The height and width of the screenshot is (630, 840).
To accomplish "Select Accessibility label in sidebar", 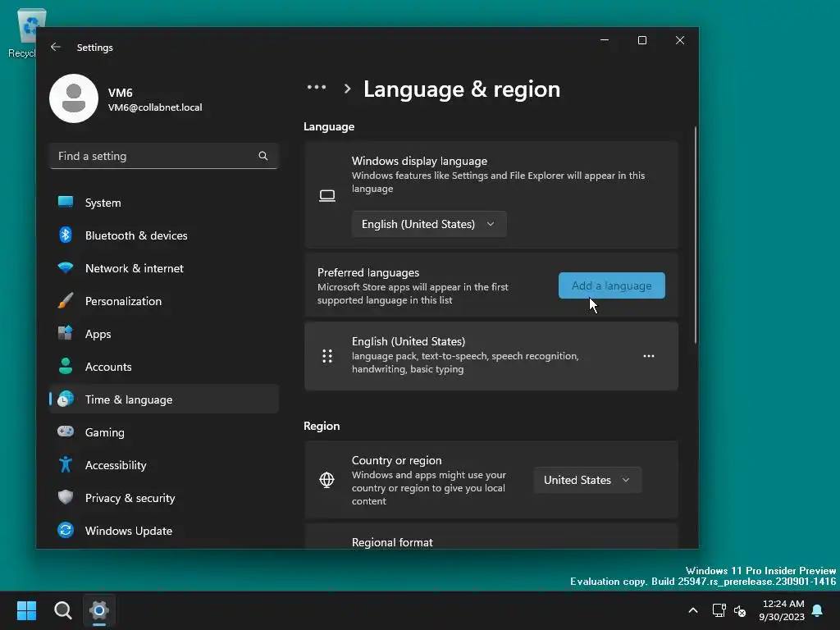I will [x=116, y=465].
